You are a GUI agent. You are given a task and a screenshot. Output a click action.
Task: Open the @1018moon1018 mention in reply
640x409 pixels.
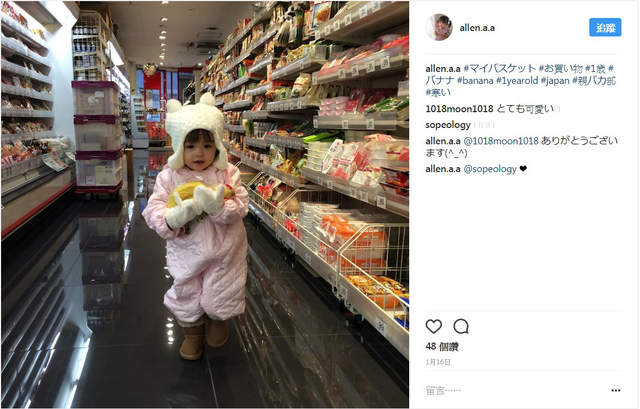[x=501, y=141]
